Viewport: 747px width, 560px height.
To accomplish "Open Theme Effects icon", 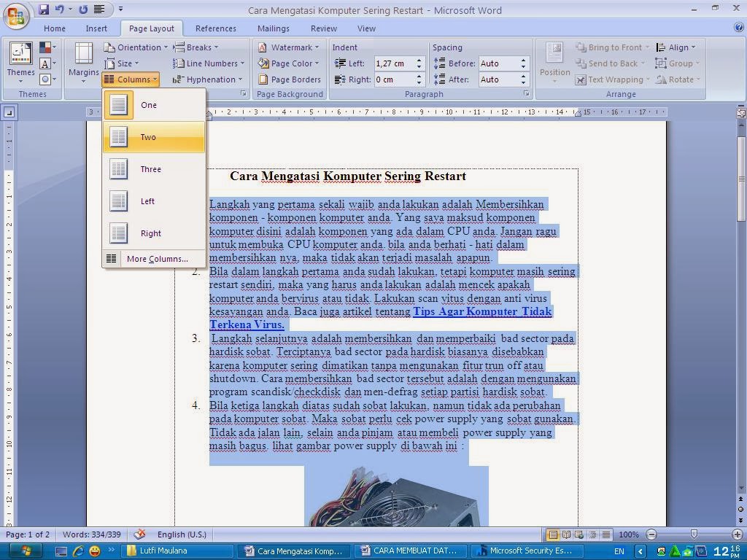I will point(48,79).
